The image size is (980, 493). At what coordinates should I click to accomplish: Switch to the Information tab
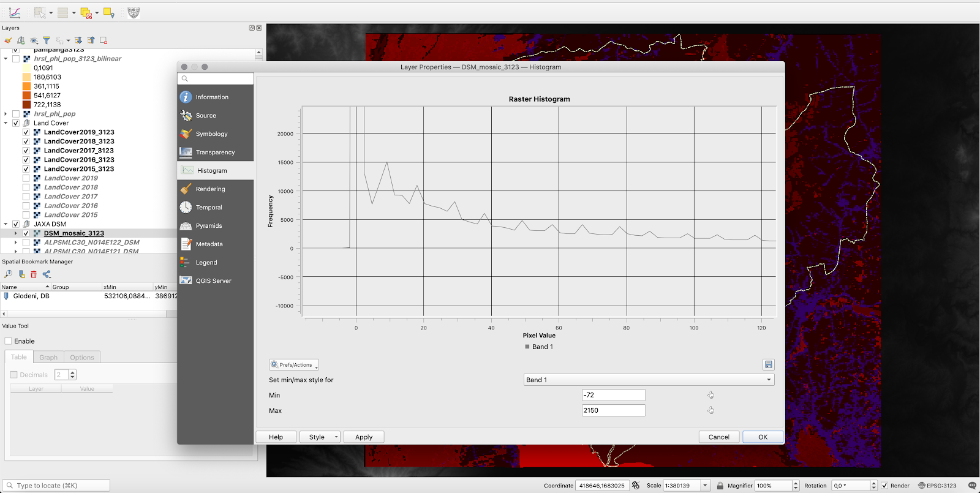(216, 97)
